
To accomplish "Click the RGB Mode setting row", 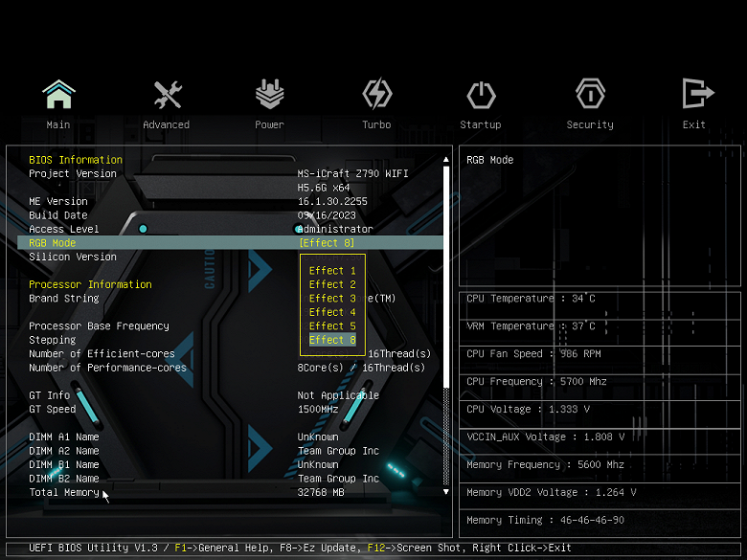I will 230,243.
